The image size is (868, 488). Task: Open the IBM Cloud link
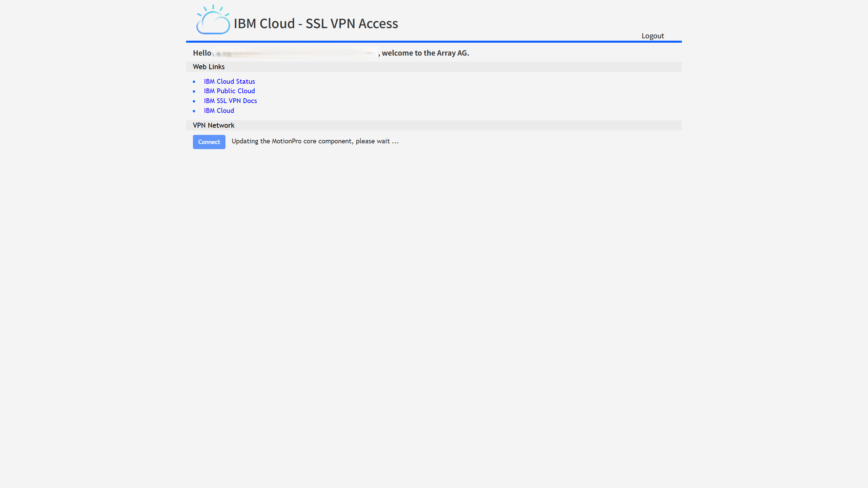tap(219, 110)
